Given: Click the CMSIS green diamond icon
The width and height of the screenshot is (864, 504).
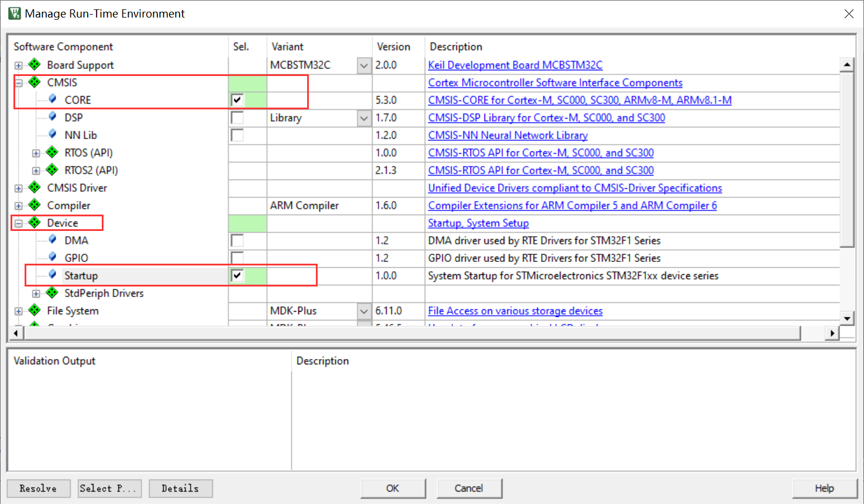Looking at the screenshot, I should pos(35,82).
